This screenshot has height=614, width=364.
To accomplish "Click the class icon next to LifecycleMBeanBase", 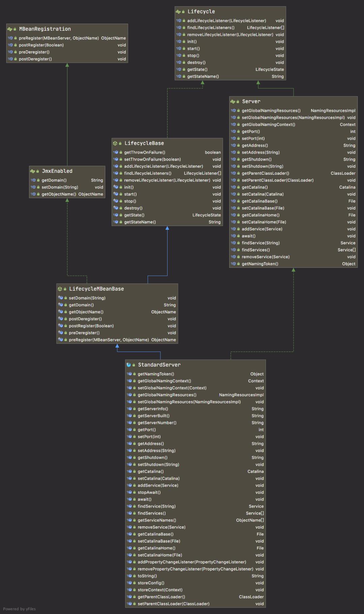I will 60,289.
